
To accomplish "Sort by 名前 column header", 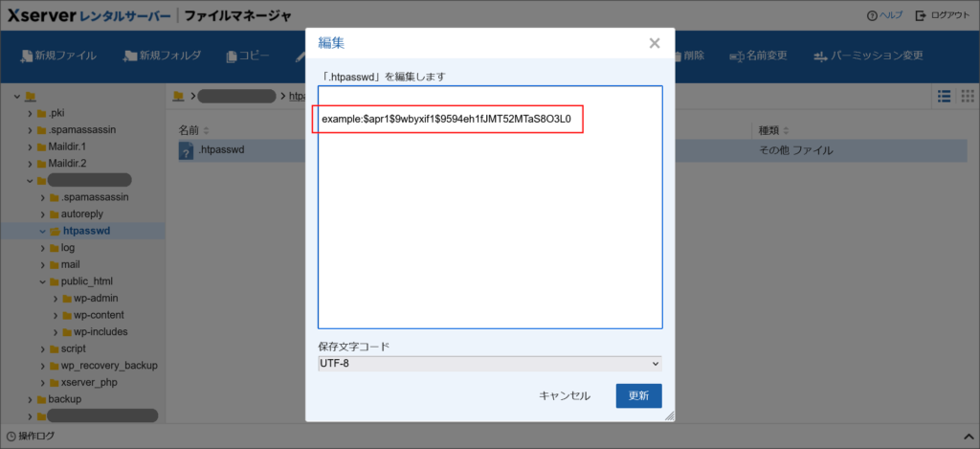I will coord(193,131).
